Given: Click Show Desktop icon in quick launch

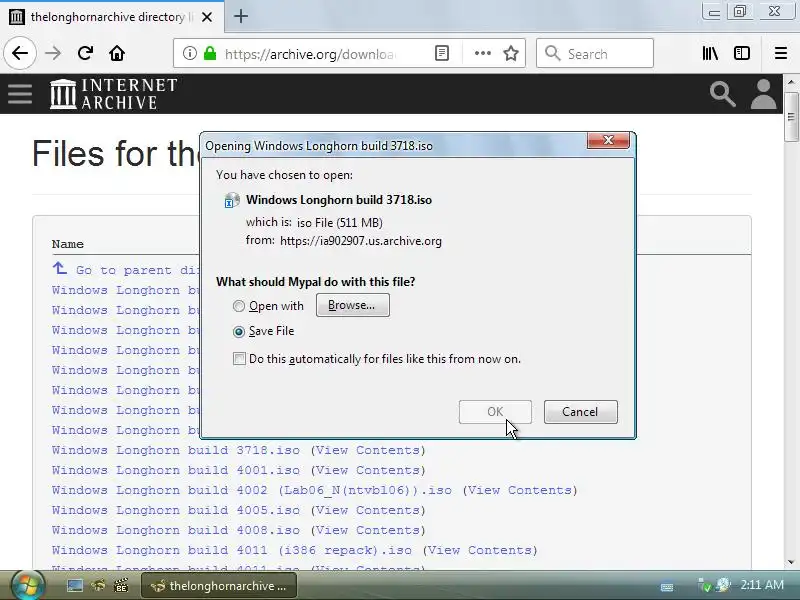Looking at the screenshot, I should tap(74, 586).
